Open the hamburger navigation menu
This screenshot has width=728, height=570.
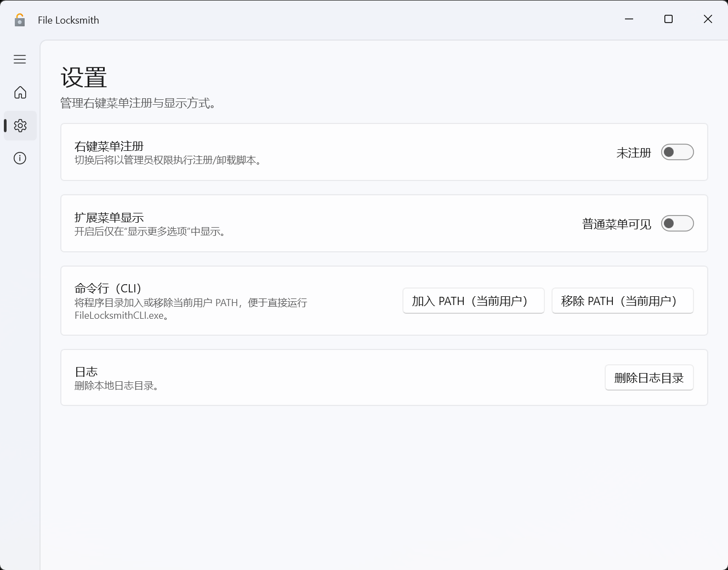tap(20, 59)
